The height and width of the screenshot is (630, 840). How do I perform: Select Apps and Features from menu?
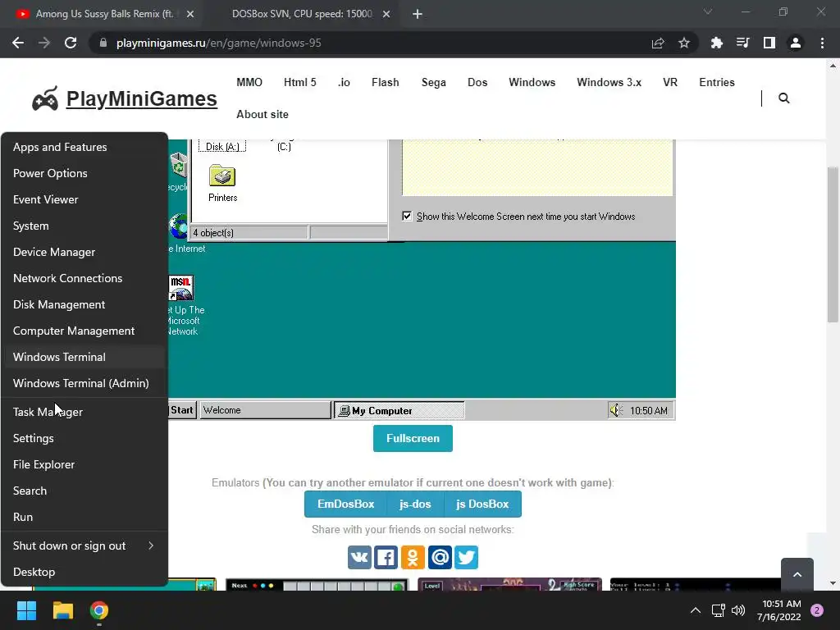(84, 147)
